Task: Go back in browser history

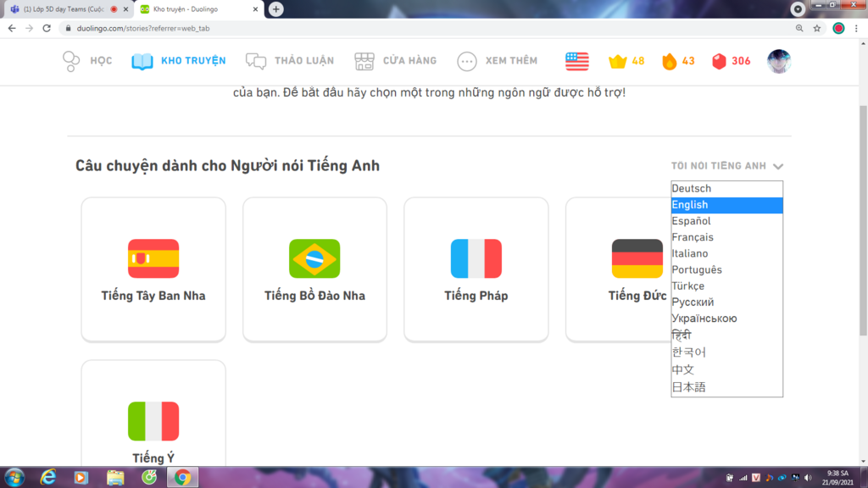Action: [12, 28]
